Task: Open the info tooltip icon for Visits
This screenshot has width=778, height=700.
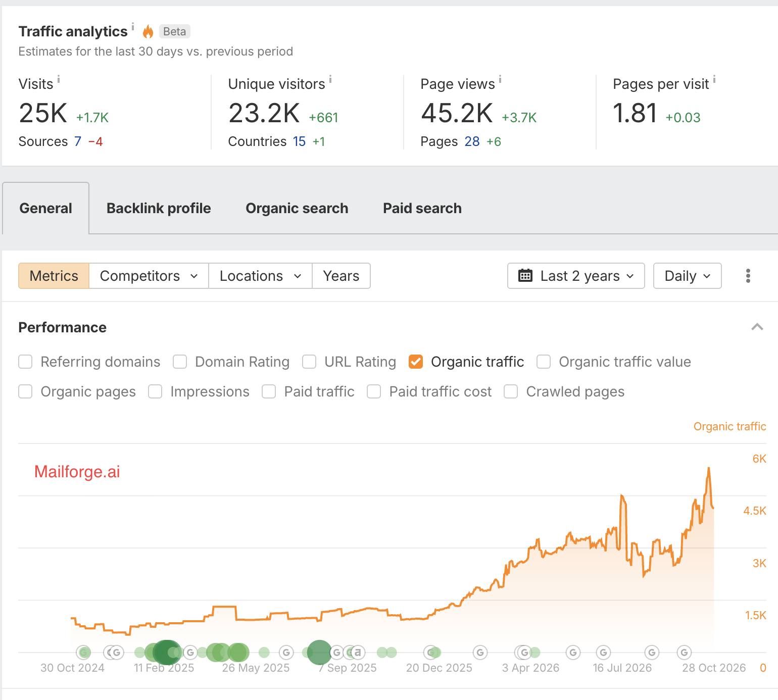Action: 59,79
